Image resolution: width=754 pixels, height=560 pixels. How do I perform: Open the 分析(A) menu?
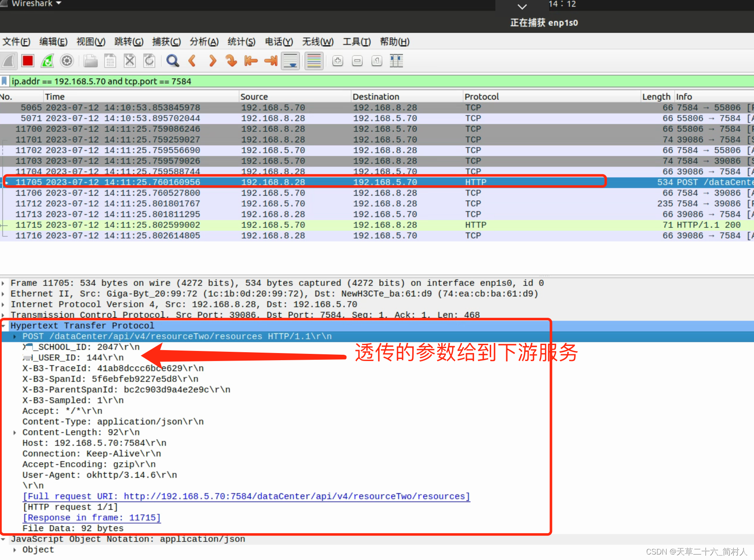(204, 42)
